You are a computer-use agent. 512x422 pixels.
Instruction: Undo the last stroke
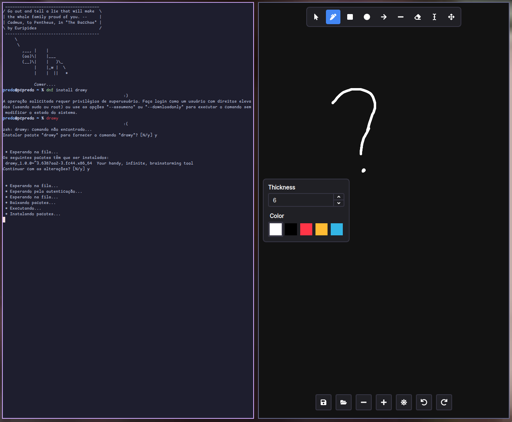424,402
